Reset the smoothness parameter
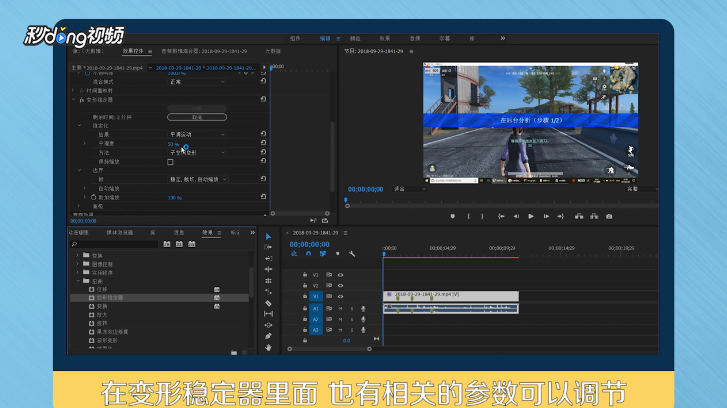The width and height of the screenshot is (727, 408). tap(263, 143)
